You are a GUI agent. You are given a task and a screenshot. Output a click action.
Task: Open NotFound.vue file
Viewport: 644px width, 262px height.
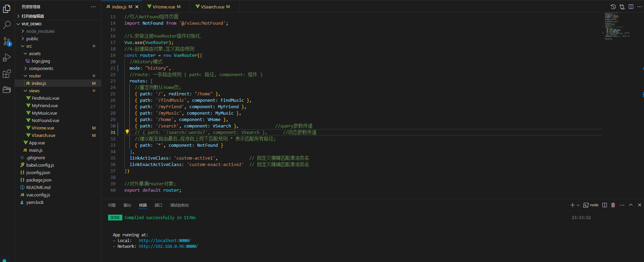tap(58, 120)
